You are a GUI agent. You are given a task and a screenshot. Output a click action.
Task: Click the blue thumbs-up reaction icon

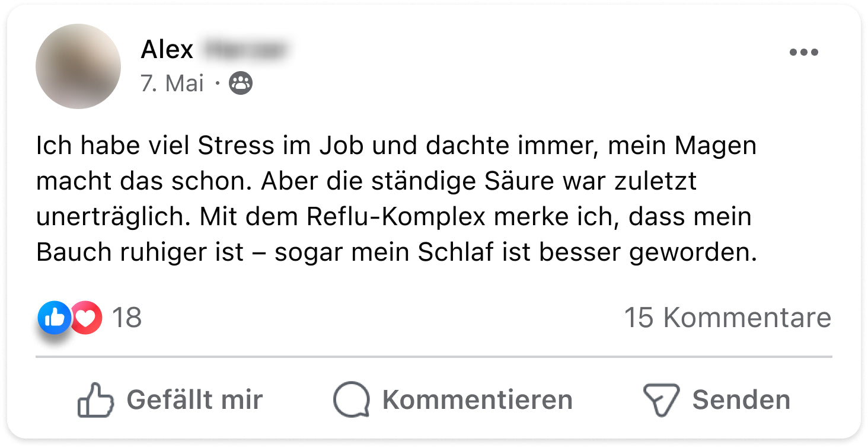54,318
